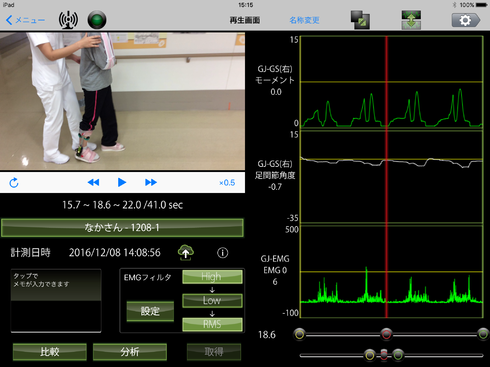Fast-forward the video playback

151,182
